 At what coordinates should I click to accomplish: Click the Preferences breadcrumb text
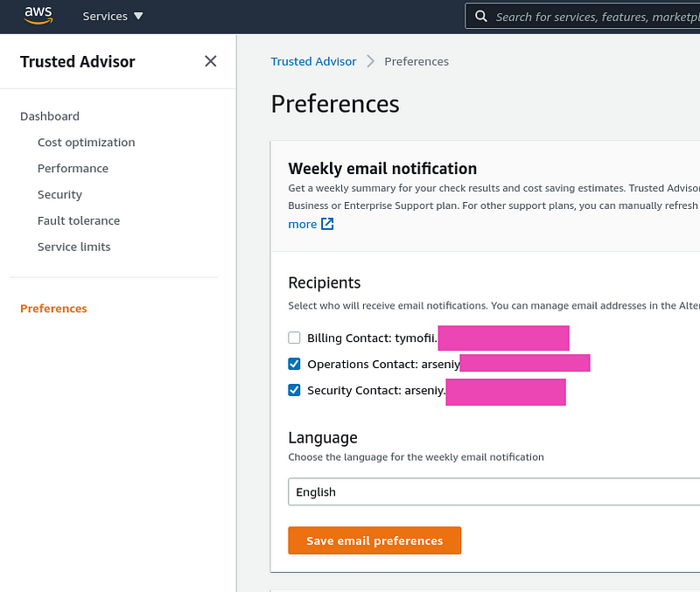coord(416,61)
